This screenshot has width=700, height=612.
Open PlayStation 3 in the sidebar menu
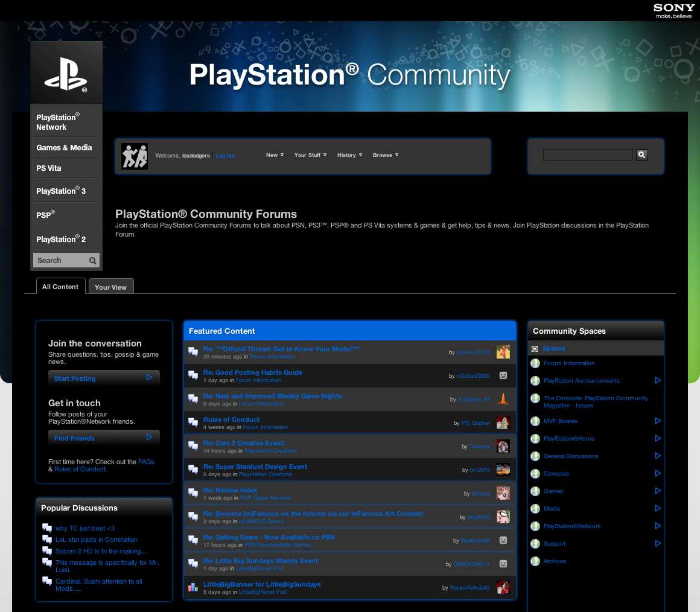(61, 191)
